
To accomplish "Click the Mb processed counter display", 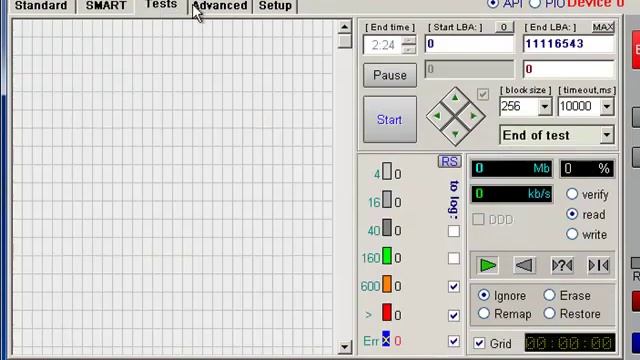I will pyautogui.click(x=512, y=169).
